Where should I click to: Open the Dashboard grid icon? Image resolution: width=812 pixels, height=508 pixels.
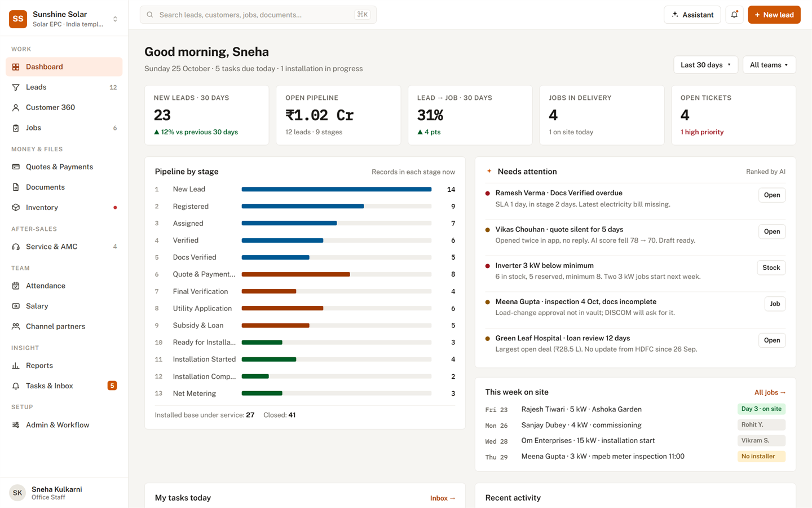click(x=16, y=67)
